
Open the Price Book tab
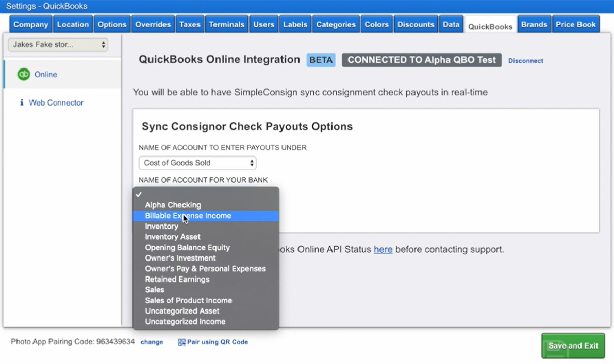(x=576, y=24)
